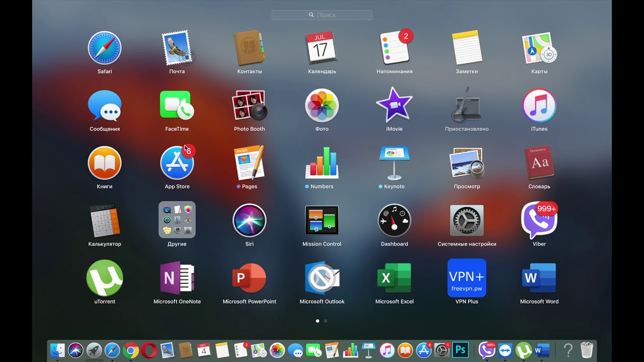Open Google Chrome in the Dock
The image size is (644, 362).
coord(130,350)
